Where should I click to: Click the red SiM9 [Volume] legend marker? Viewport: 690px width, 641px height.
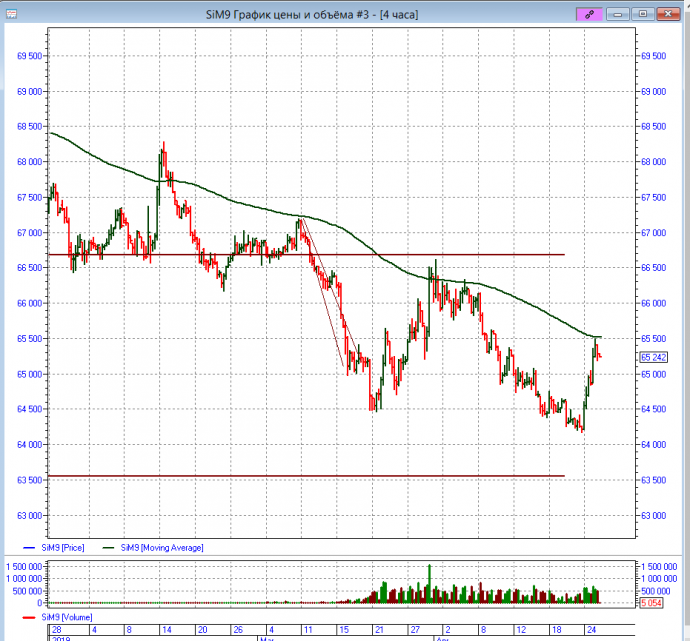click(x=28, y=618)
